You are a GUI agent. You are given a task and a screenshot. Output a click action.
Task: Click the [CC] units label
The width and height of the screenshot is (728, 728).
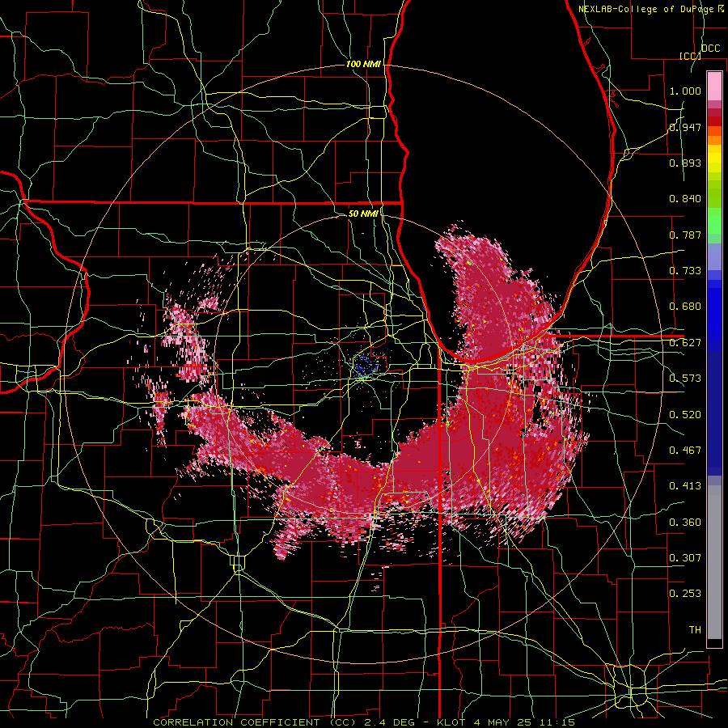(690, 56)
